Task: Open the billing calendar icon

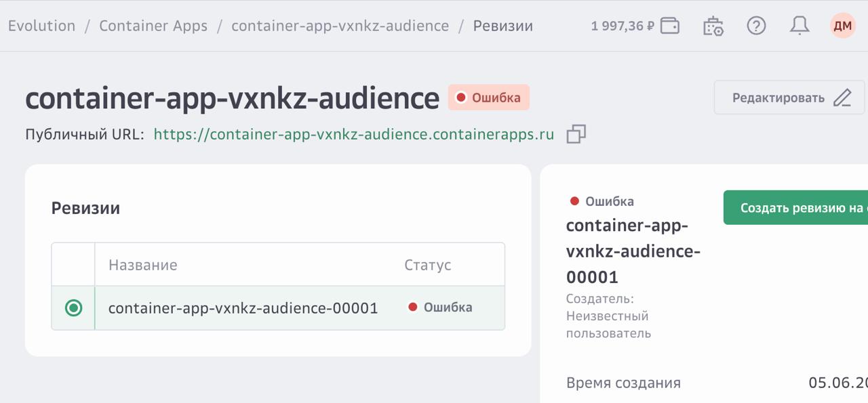Action: [713, 26]
